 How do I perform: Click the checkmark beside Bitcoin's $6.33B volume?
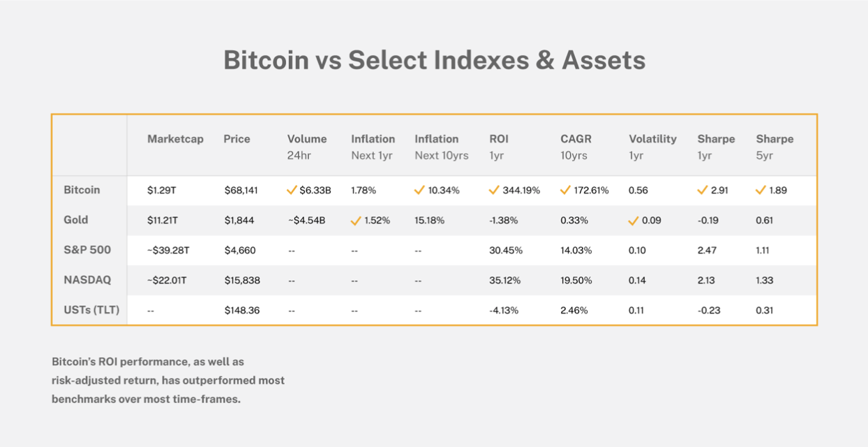coord(292,190)
